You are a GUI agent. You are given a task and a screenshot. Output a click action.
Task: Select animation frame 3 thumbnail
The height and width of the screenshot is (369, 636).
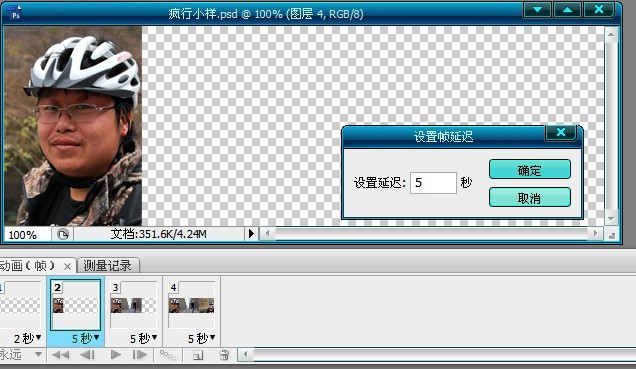click(133, 305)
